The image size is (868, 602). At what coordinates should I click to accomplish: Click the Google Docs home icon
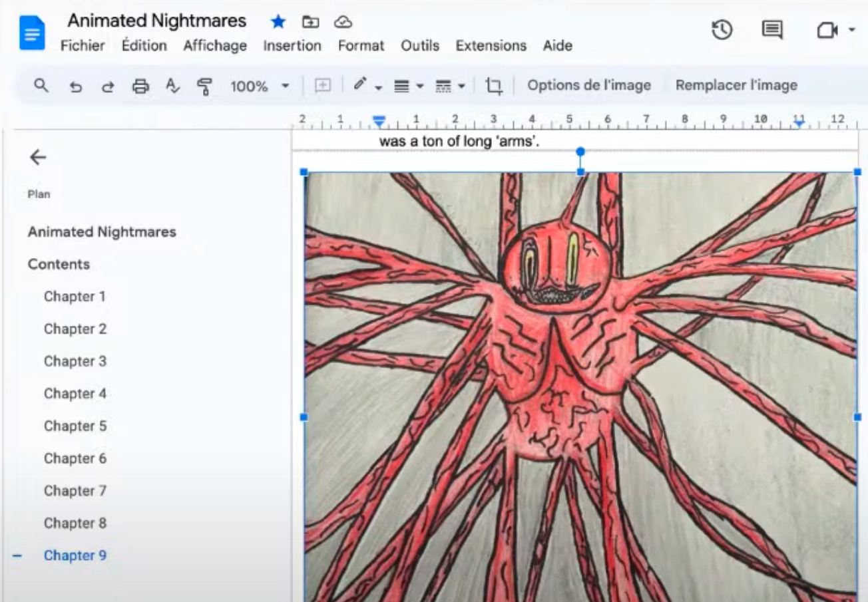coord(32,33)
